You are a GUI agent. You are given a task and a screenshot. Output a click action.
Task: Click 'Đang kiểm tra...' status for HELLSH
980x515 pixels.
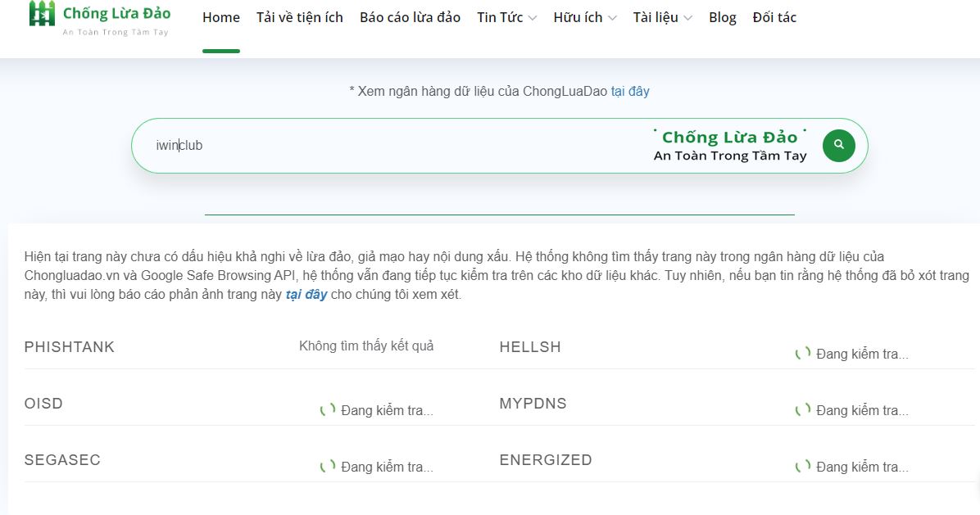[x=863, y=354]
